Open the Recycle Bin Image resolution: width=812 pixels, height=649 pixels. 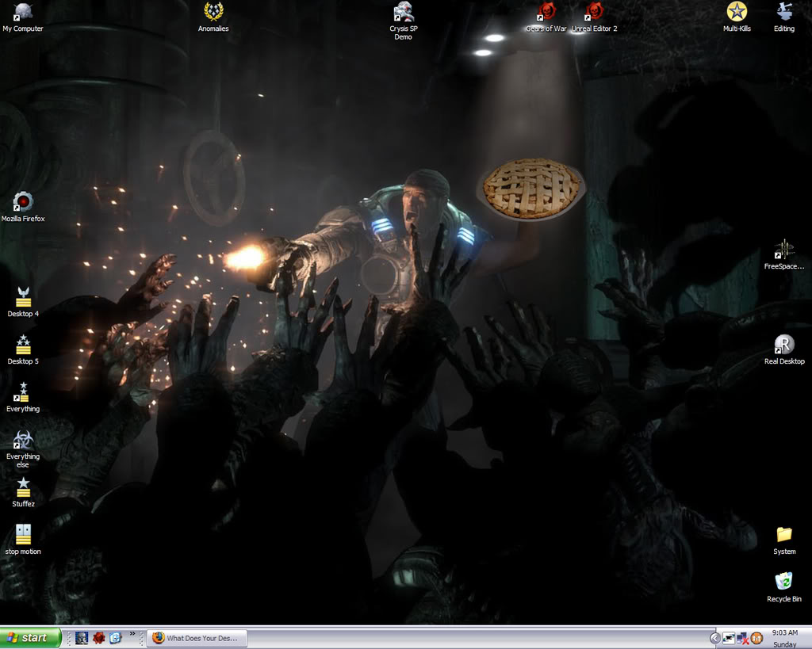tap(784, 587)
